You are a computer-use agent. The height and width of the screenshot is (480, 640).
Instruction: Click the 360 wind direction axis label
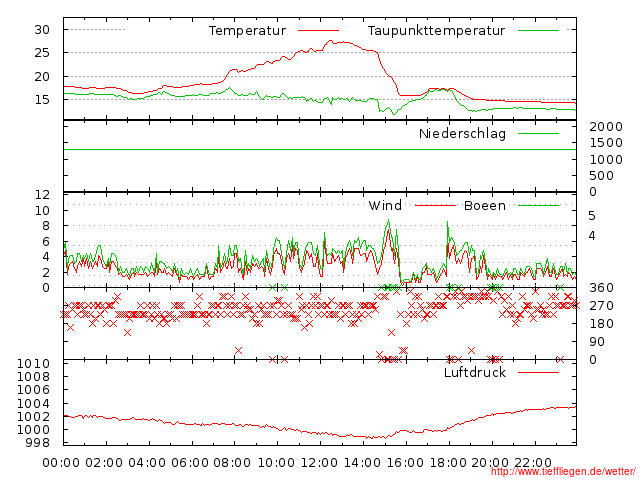pos(601,288)
